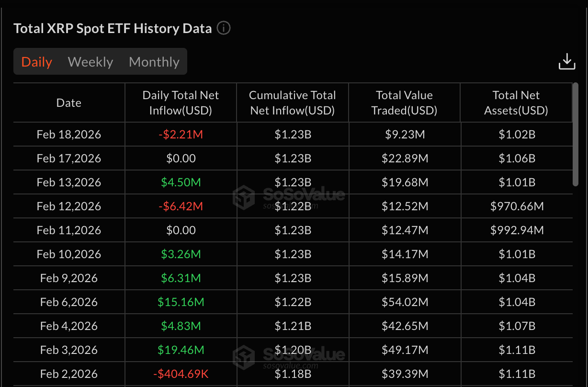
Task: Click the Date column header
Action: pyautogui.click(x=69, y=103)
